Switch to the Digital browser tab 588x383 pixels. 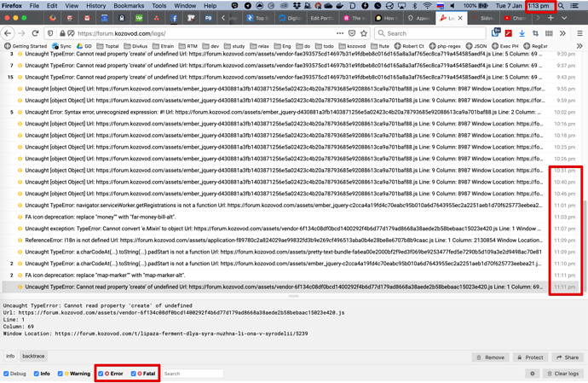coord(291,18)
